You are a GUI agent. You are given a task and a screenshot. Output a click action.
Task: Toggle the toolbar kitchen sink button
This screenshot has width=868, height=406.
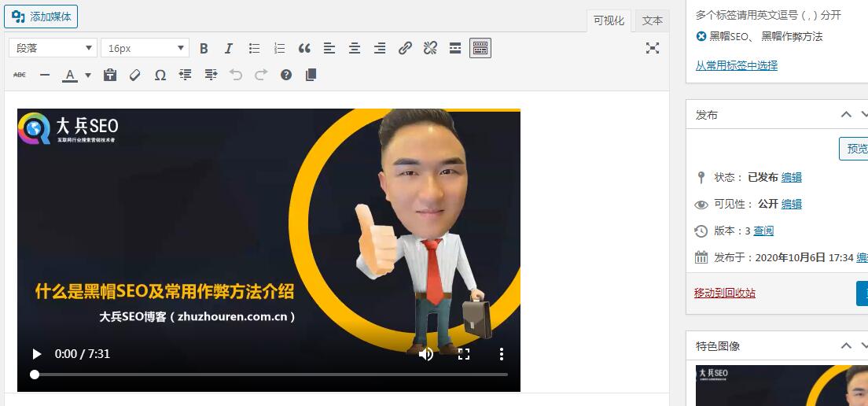[x=480, y=48]
